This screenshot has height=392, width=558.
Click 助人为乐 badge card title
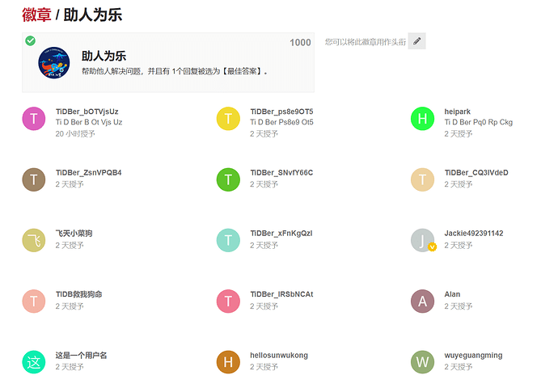pyautogui.click(x=104, y=56)
